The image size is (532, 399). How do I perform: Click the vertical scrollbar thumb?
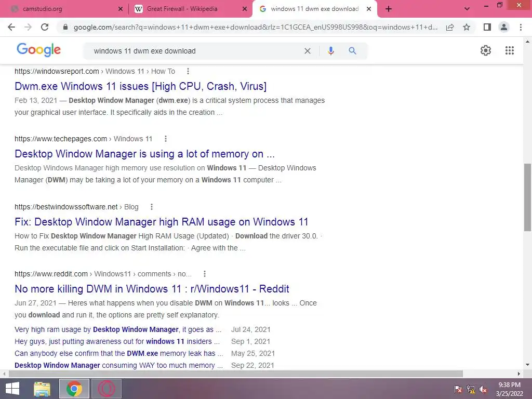[527, 197]
